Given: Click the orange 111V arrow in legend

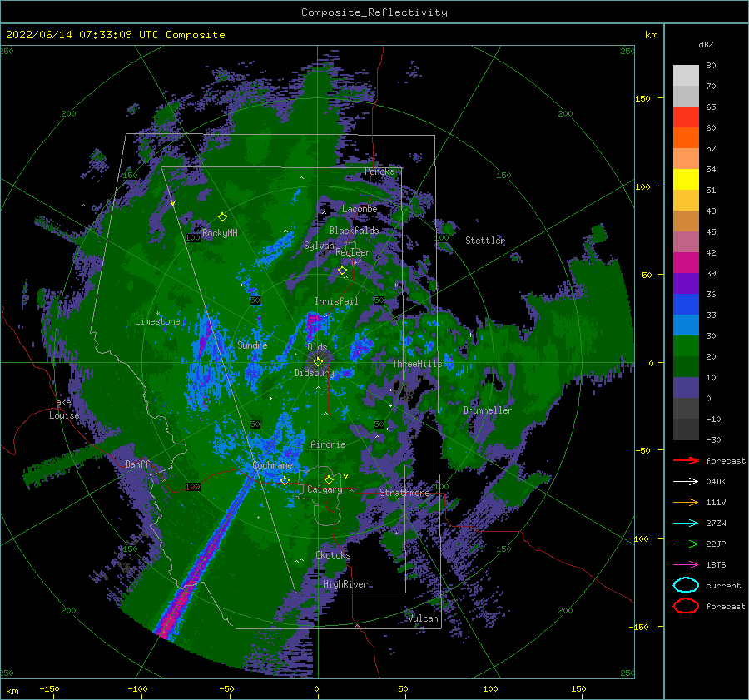Looking at the screenshot, I should point(686,502).
